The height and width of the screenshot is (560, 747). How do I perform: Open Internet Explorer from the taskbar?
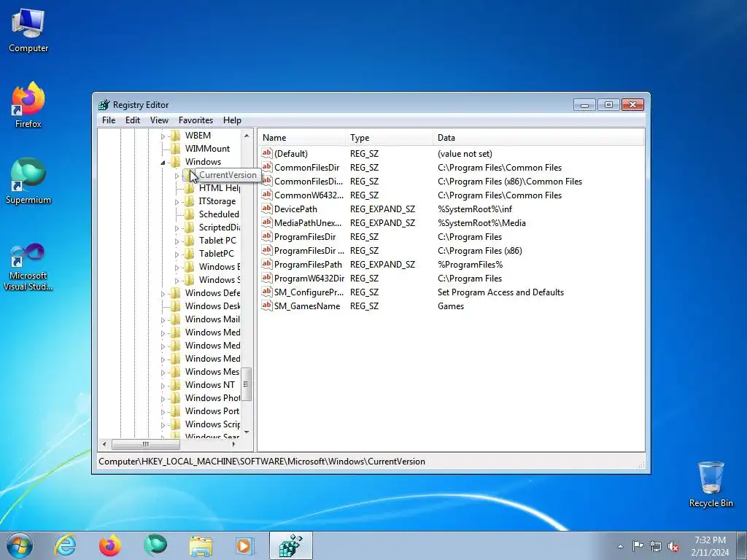click(65, 545)
